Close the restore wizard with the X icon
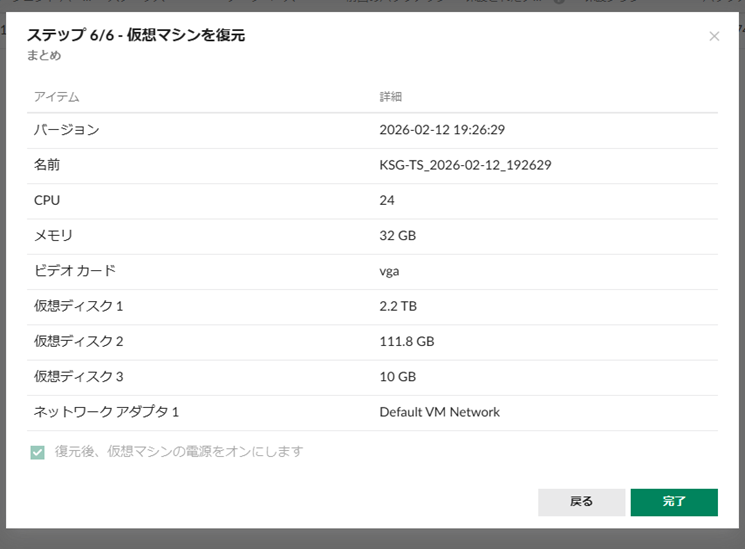 click(714, 36)
